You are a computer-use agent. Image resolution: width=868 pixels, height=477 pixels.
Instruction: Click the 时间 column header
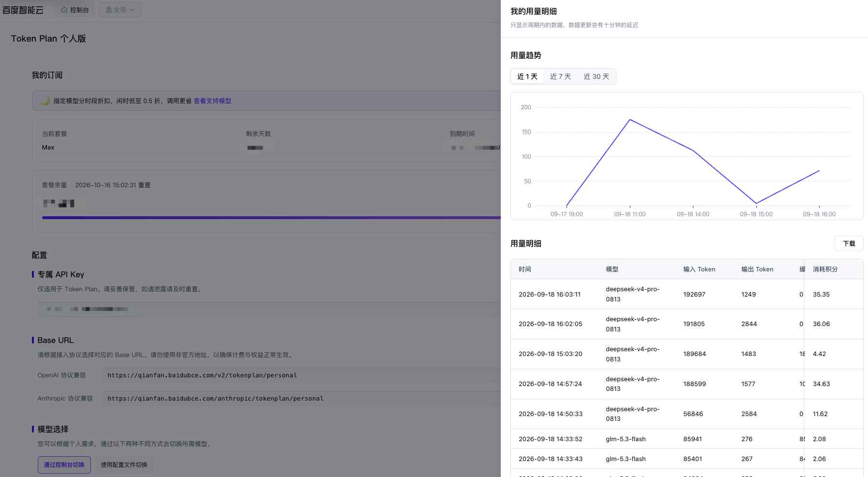[x=525, y=269]
